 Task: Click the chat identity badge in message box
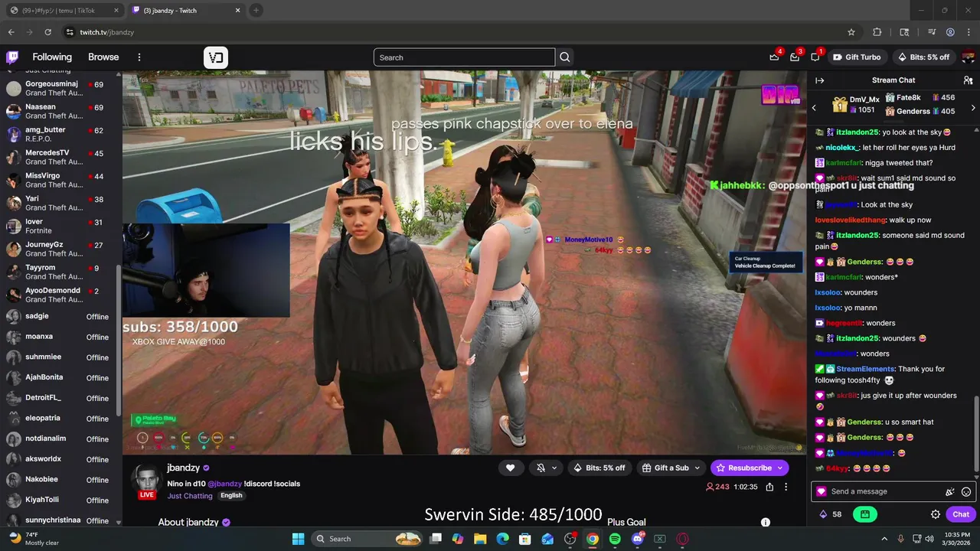click(x=822, y=491)
